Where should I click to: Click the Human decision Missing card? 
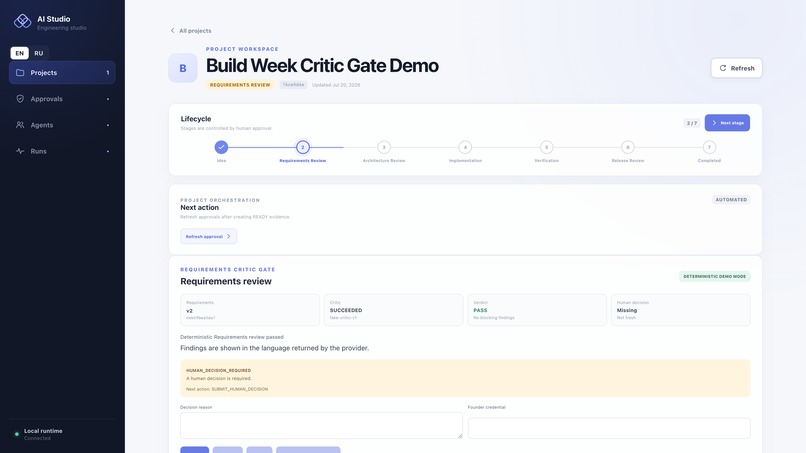point(681,310)
